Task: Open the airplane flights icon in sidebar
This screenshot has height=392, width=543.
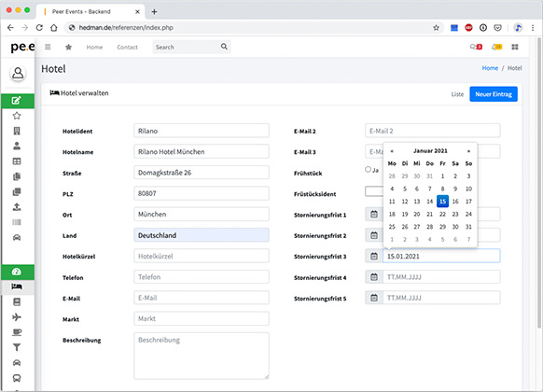Action: click(x=16, y=316)
